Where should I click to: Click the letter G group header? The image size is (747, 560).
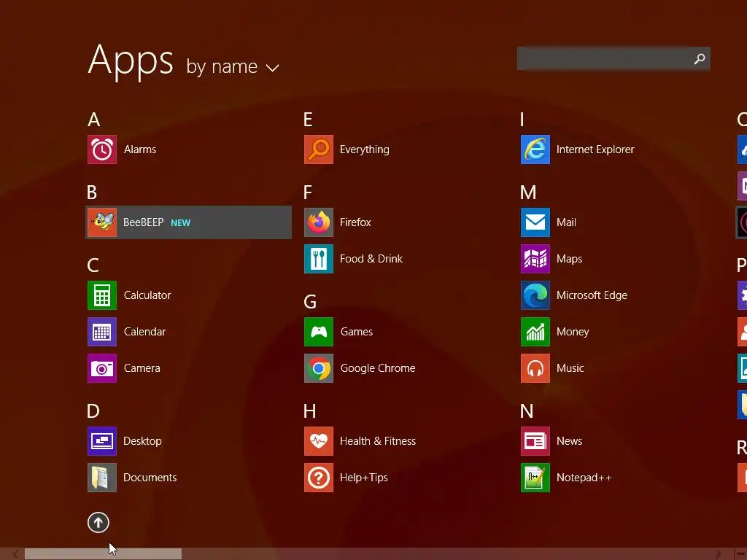pos(310,302)
